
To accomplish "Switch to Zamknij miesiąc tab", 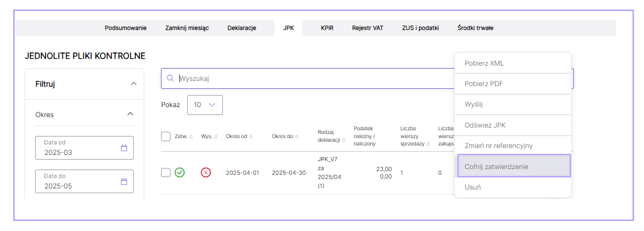I will (187, 28).
